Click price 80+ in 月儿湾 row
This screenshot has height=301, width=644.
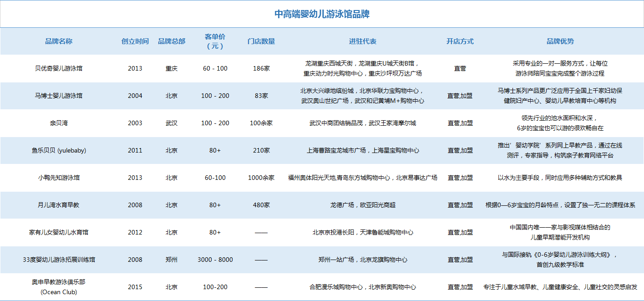(x=215, y=205)
